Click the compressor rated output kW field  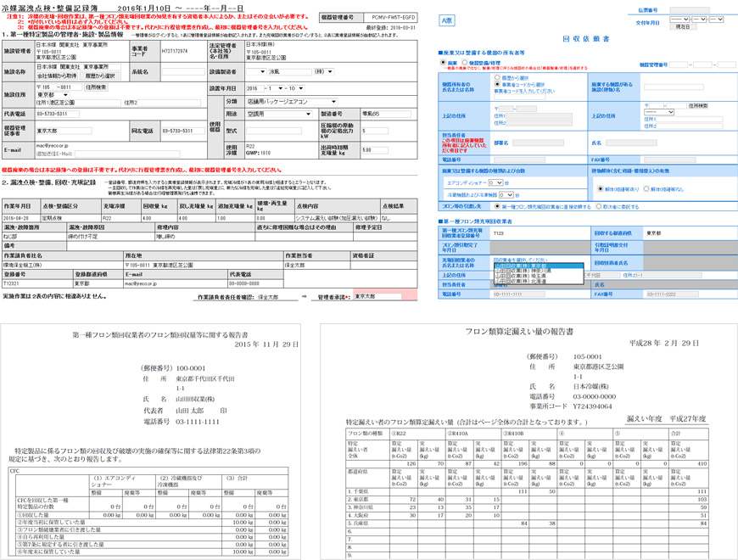(375, 131)
